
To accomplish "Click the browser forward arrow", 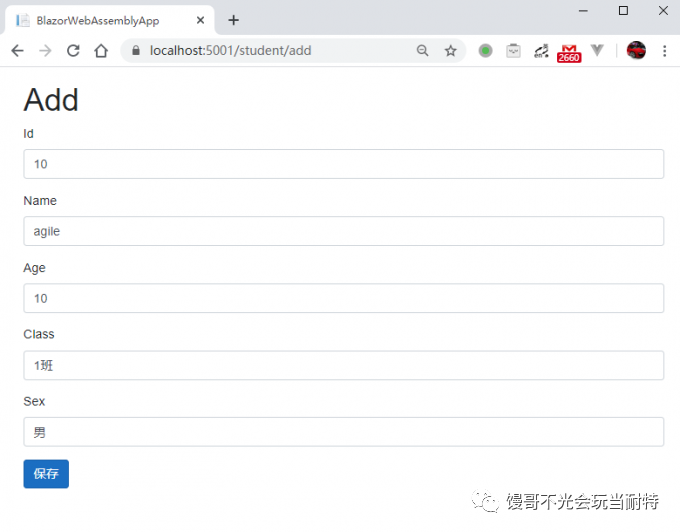I will tap(45, 51).
